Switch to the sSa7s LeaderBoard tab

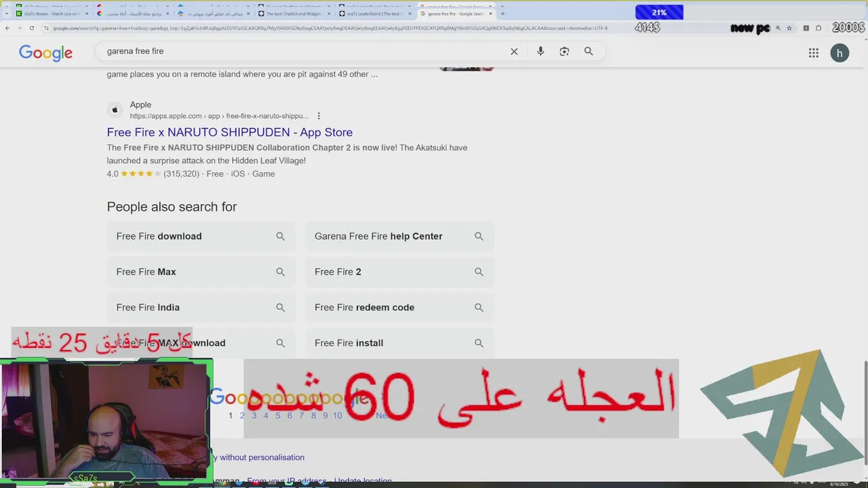[375, 14]
